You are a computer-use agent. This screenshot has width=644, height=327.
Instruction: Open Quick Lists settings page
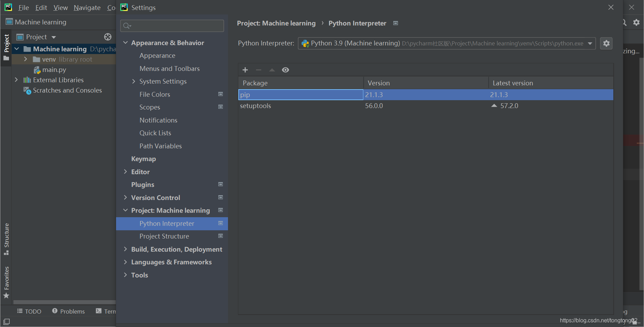pyautogui.click(x=155, y=133)
